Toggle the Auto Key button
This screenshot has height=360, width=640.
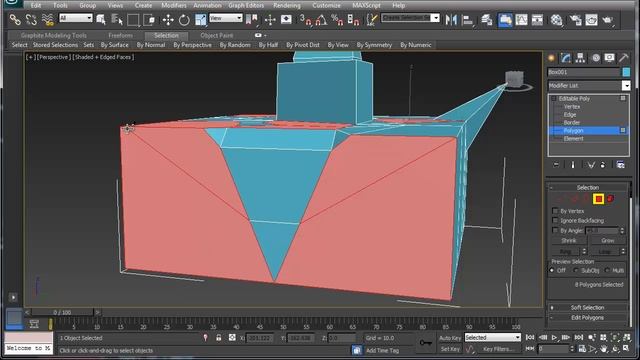pyautogui.click(x=450, y=338)
